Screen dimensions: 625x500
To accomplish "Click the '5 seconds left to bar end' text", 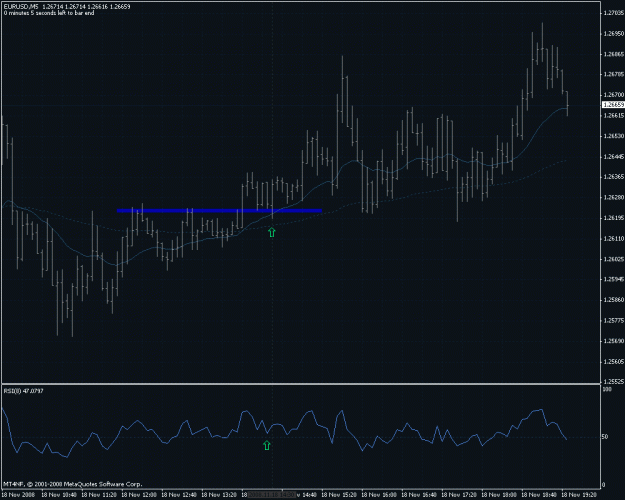I will (x=62, y=13).
